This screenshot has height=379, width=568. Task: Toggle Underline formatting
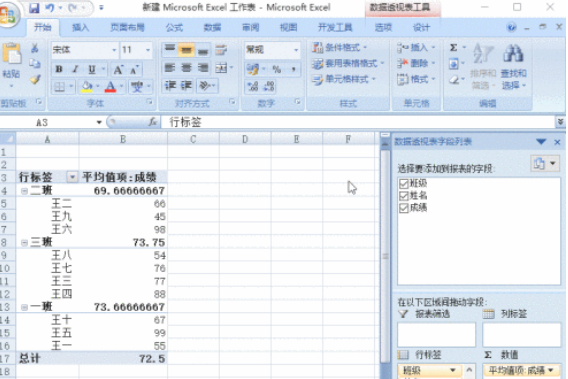pyautogui.click(x=92, y=69)
